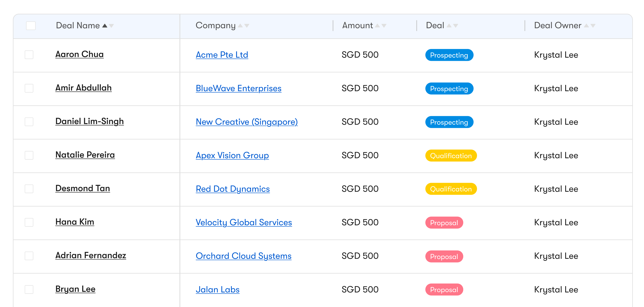
Task: Check the box for Aaron Chua row
Action: [29, 55]
